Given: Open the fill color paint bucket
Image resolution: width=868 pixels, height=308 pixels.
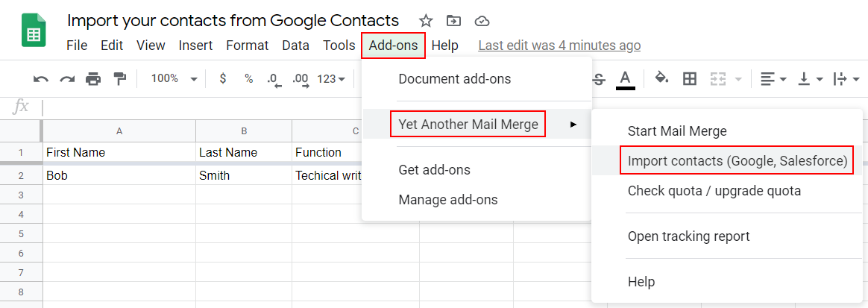Looking at the screenshot, I should click(661, 78).
